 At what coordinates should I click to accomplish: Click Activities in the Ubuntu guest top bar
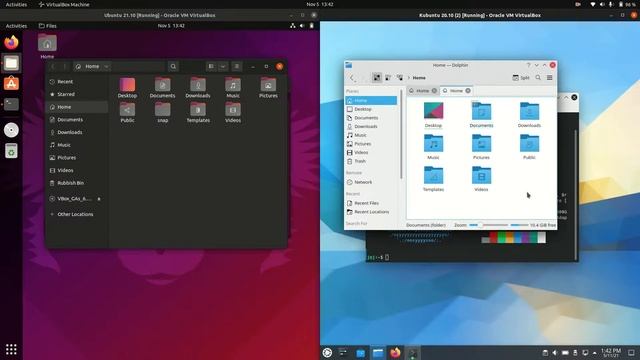(x=16, y=26)
